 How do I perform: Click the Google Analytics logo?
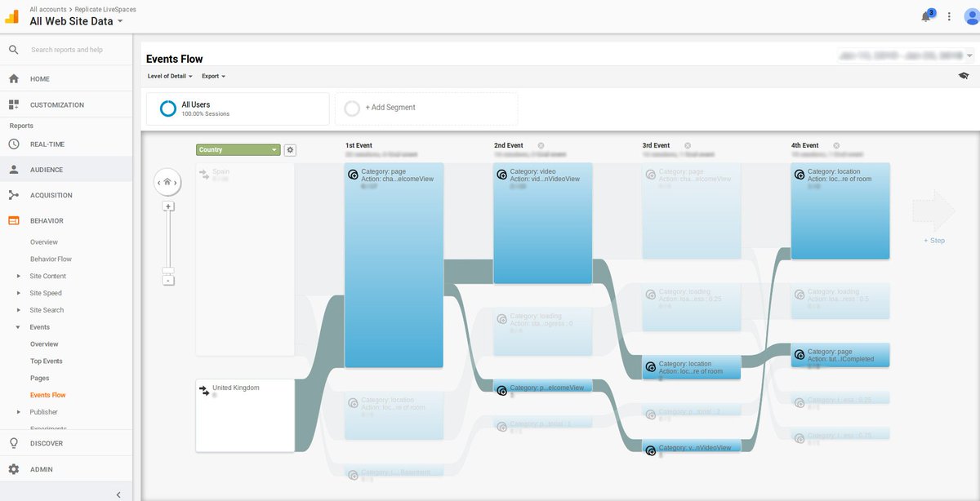pyautogui.click(x=11, y=16)
